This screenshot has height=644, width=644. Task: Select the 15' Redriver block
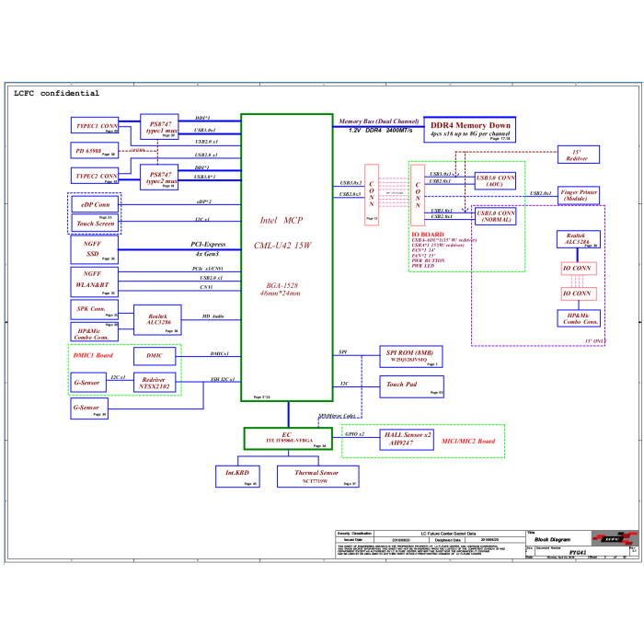pos(579,155)
